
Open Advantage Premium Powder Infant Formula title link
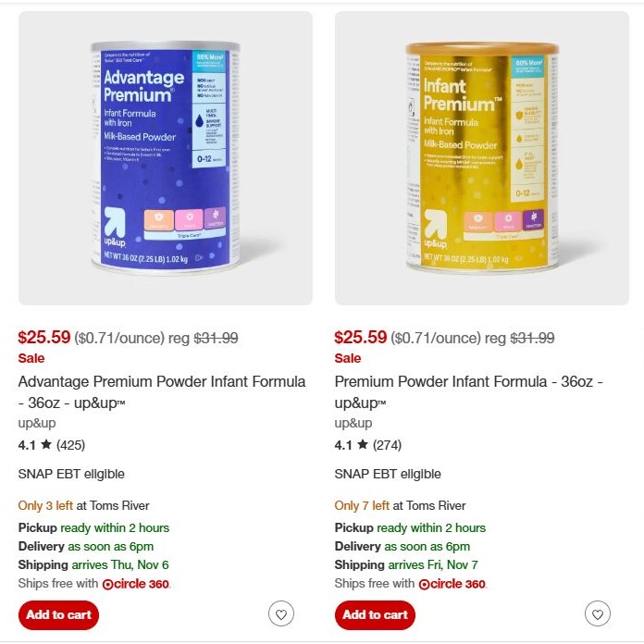pyautogui.click(x=162, y=391)
